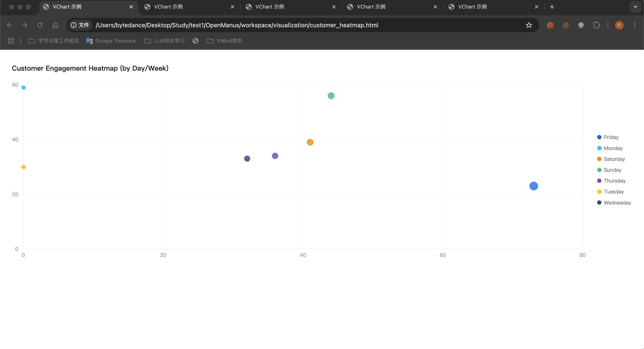Viewport: 644px width, 349px height.
Task: Expand the tab search dropdown arrow
Action: point(635,7)
